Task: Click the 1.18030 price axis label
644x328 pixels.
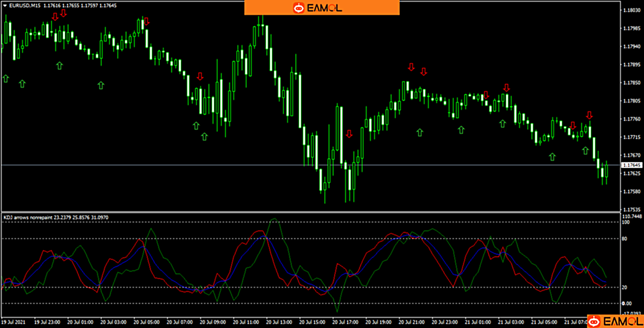Action: [x=632, y=10]
